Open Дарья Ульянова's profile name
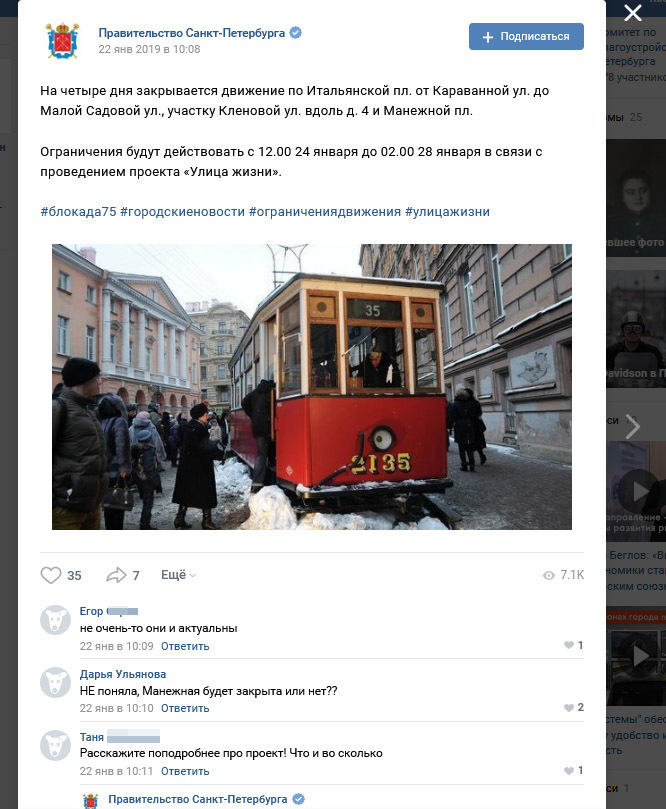The height and width of the screenshot is (809, 666). [123, 674]
